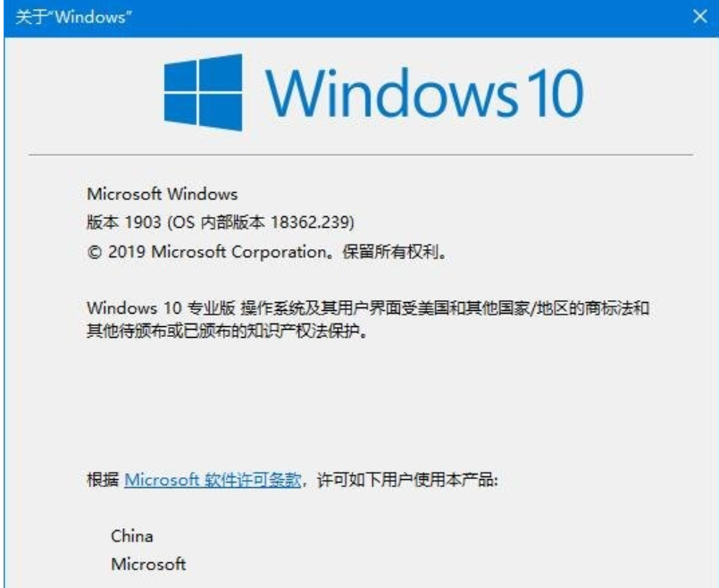The image size is (719, 588).
Task: Click the 商标法和 text at line end
Action: coord(617,307)
